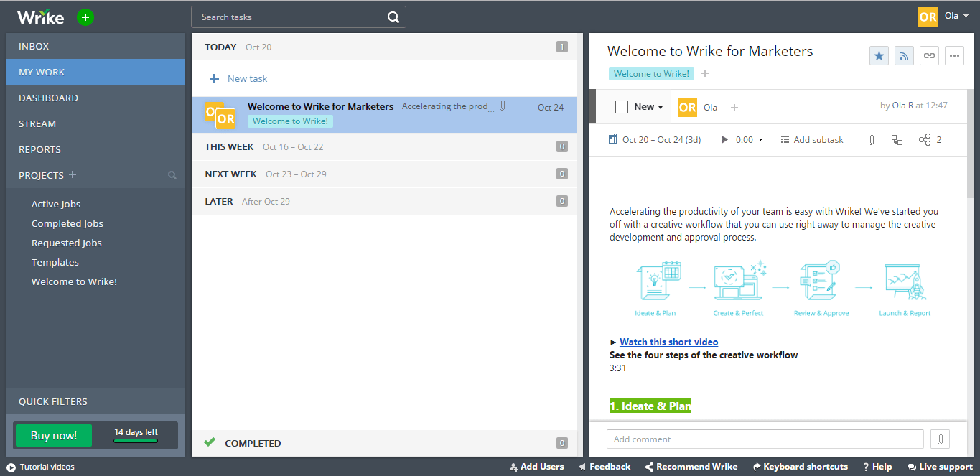The height and width of the screenshot is (476, 980).
Task: Click Welcome to Wrike! tag on task row
Action: [x=290, y=121]
